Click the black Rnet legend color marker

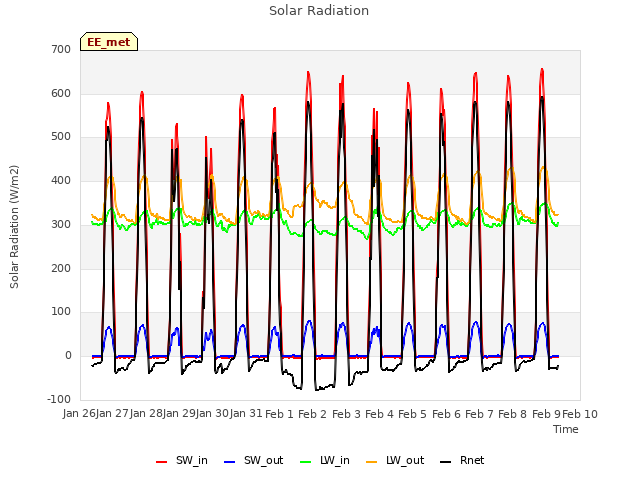click(x=446, y=462)
